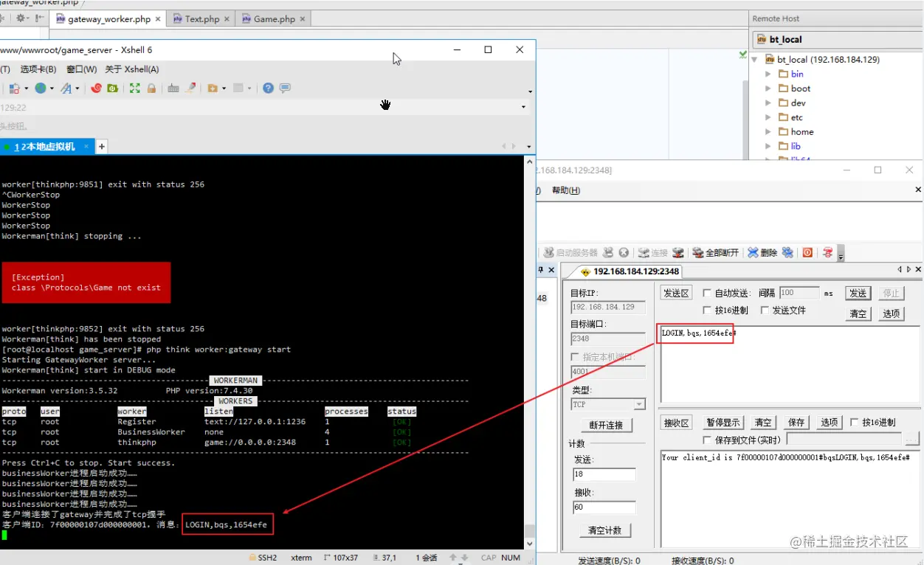
Task: Toggle Xshell full screen icon
Action: point(134,88)
